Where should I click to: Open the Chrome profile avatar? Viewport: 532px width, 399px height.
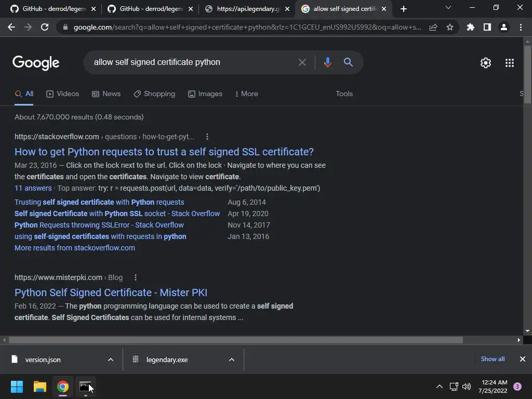(x=504, y=27)
